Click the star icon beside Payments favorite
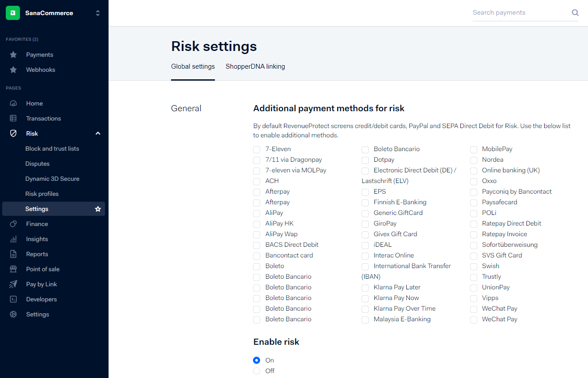This screenshot has height=378, width=588. 13,55
